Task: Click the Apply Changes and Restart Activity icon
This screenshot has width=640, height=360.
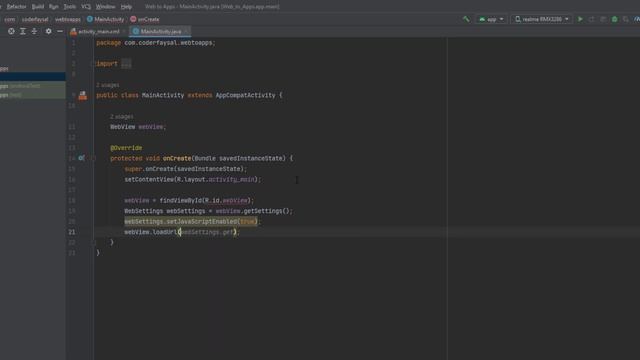Action: (591, 19)
